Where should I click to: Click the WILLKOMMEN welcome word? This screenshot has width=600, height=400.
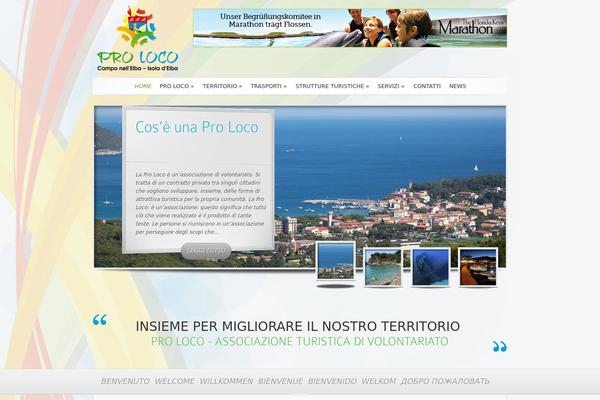[226, 381]
